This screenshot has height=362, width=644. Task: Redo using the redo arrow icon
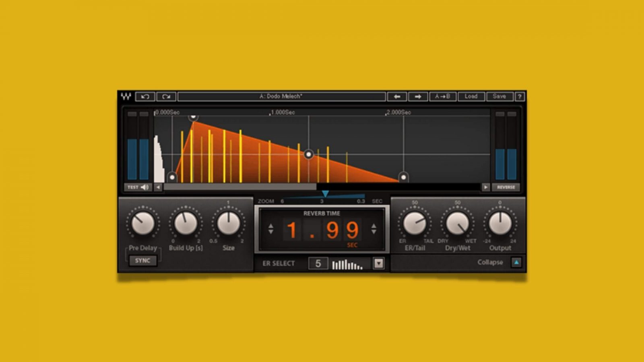point(167,97)
